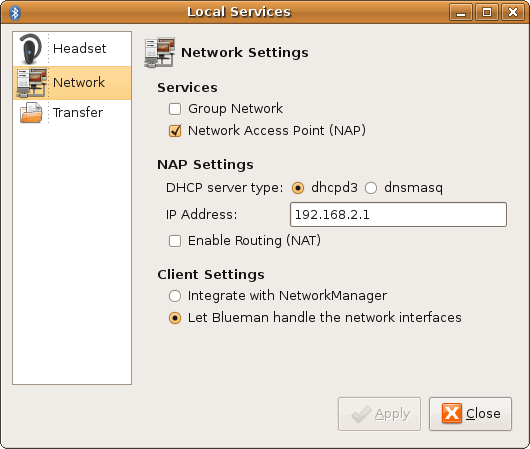Screen dimensions: 530x449
Task: Enable the Group Network checkbox
Action: point(175,109)
